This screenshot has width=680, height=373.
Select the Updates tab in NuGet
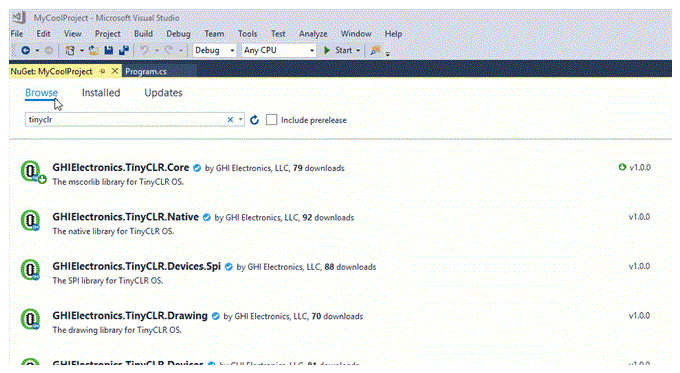[163, 93]
